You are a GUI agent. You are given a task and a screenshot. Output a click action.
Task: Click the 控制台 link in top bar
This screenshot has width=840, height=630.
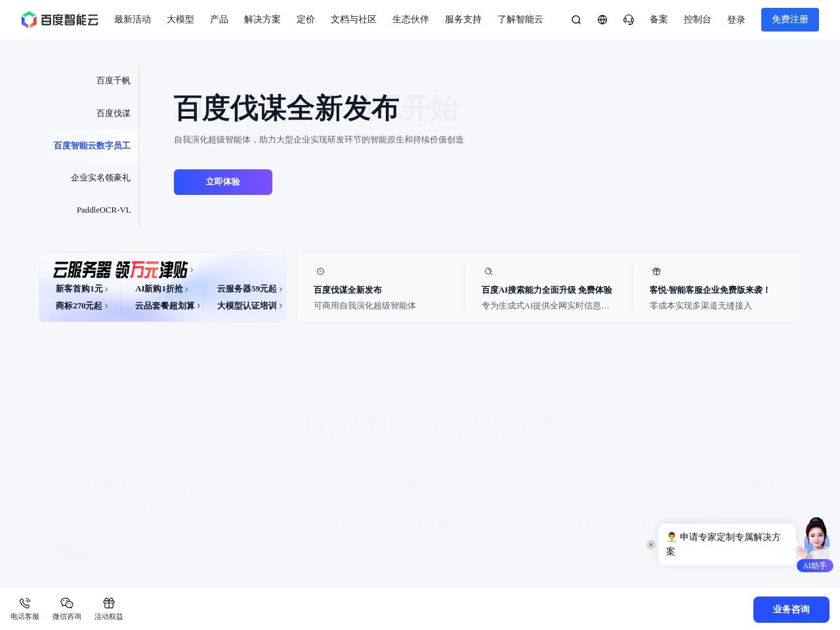[x=697, y=20]
